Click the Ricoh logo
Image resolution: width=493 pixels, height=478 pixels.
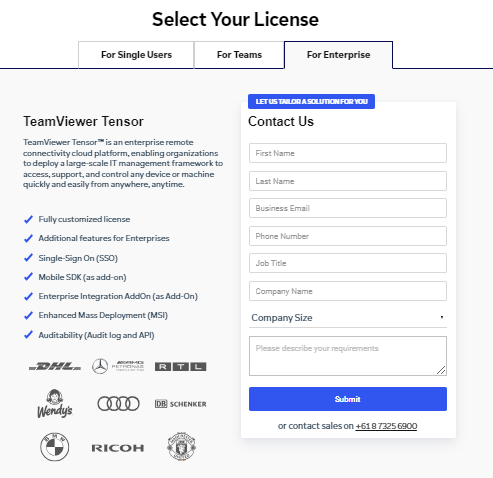[118, 448]
